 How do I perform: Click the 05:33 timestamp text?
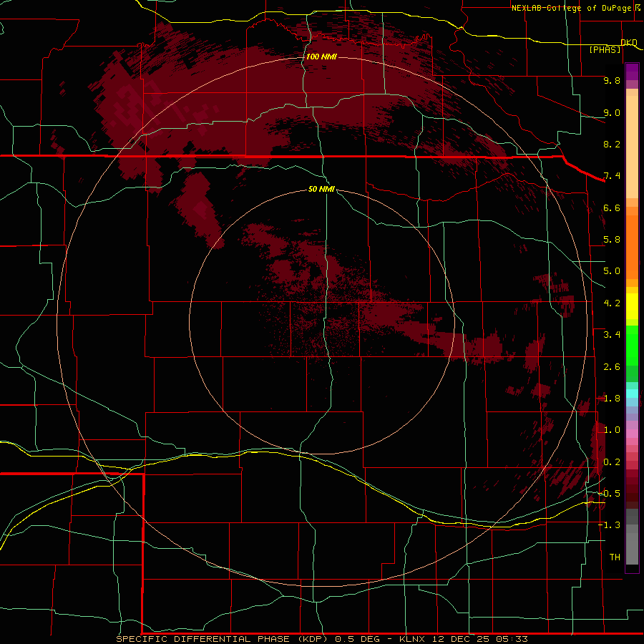tap(512, 639)
